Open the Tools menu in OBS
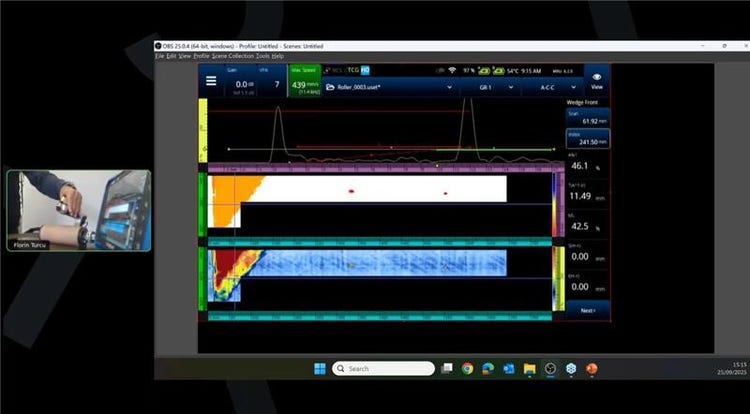 coord(263,55)
